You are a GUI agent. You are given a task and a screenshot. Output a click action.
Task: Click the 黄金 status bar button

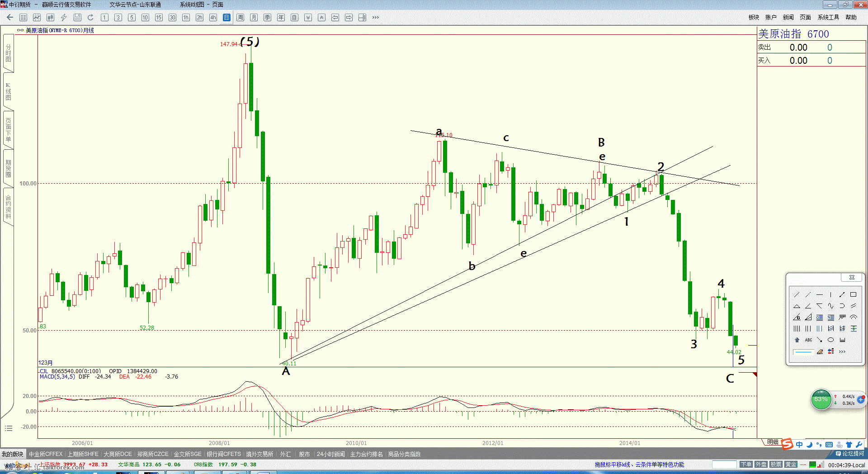click(x=791, y=465)
